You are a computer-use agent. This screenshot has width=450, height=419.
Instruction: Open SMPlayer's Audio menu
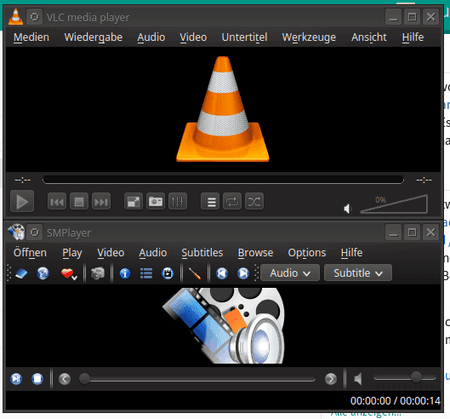(153, 253)
